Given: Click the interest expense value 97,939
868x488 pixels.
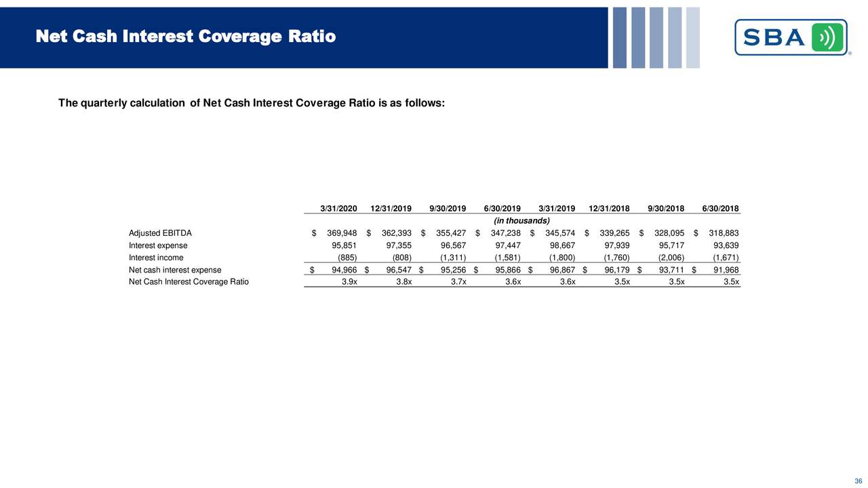Looking at the screenshot, I should (618, 245).
